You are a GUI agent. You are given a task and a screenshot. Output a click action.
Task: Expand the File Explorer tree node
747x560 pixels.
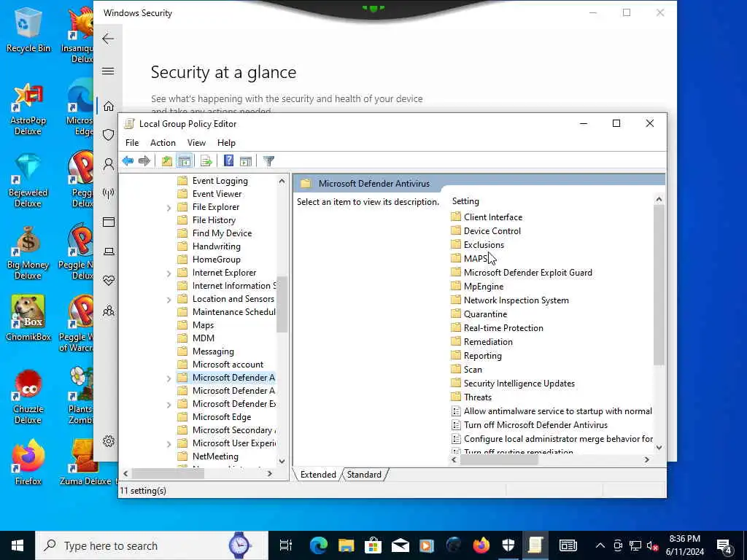click(x=169, y=208)
